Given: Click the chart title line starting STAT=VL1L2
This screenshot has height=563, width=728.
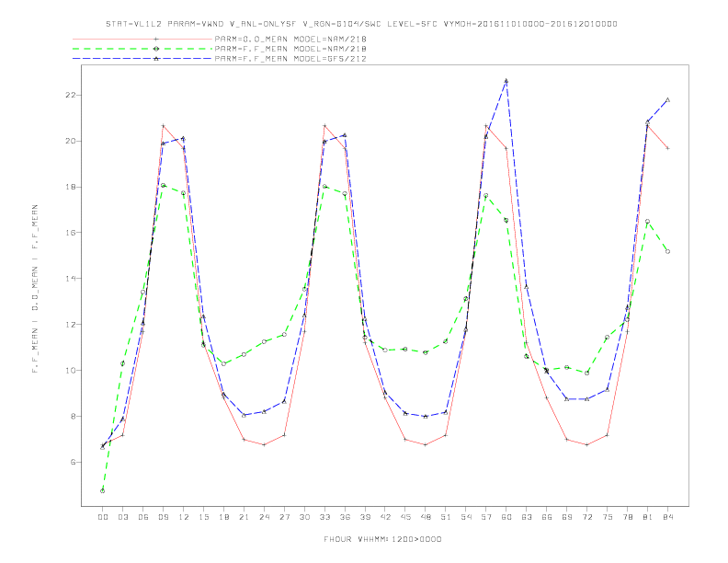Looking at the screenshot, I should tap(361, 24).
